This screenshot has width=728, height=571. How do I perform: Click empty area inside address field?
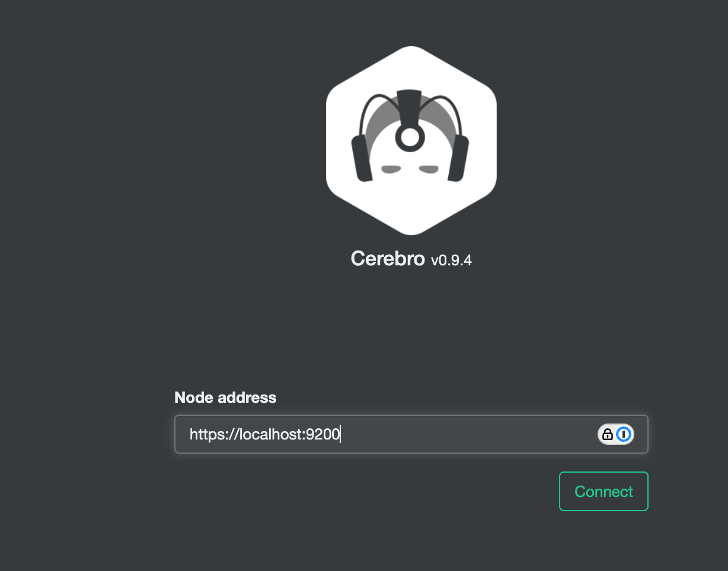tap(468, 434)
